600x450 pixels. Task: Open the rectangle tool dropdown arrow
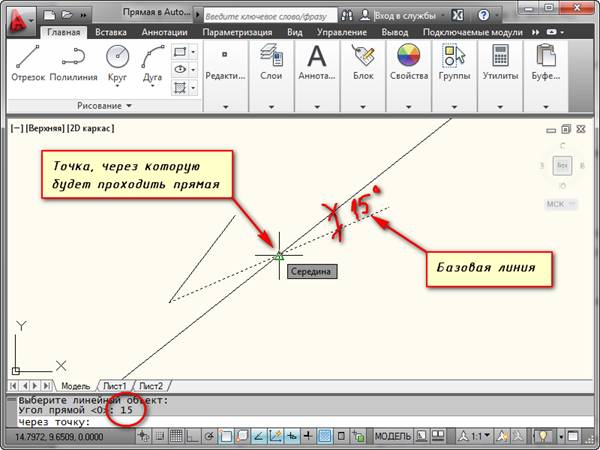(194, 52)
